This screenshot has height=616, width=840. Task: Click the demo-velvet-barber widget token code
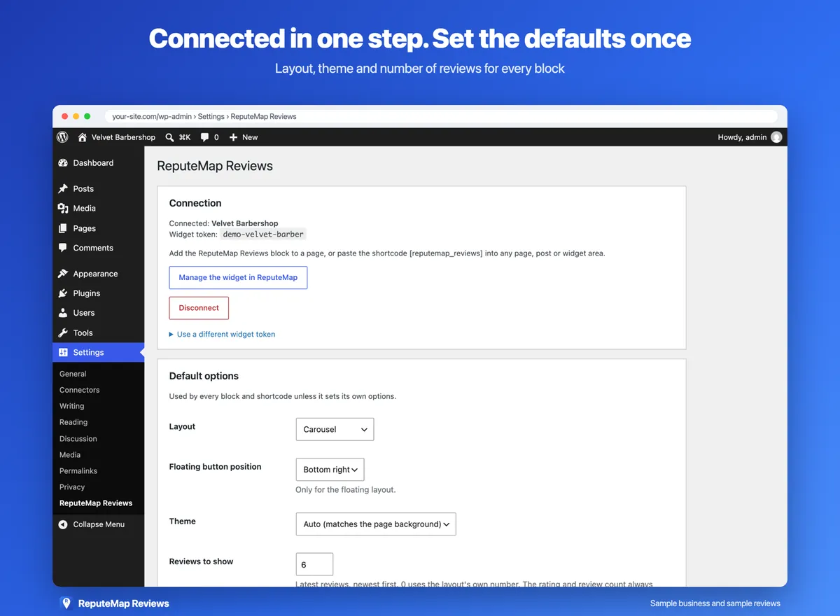[x=263, y=234]
